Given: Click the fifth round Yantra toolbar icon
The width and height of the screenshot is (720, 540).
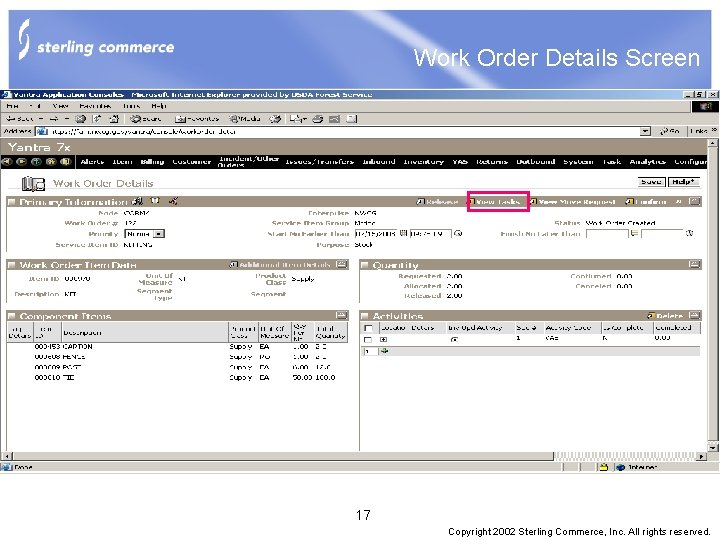Looking at the screenshot, I should tap(66, 162).
